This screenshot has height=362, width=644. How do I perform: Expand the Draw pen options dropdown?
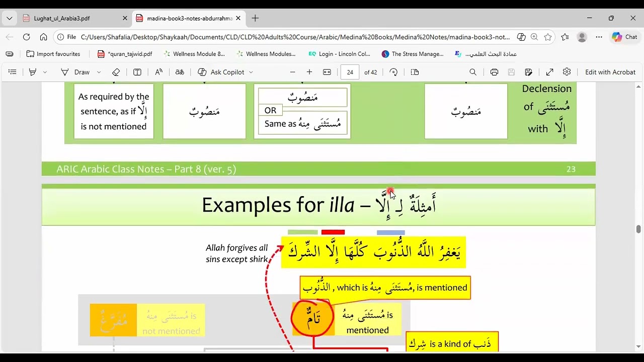click(x=99, y=72)
